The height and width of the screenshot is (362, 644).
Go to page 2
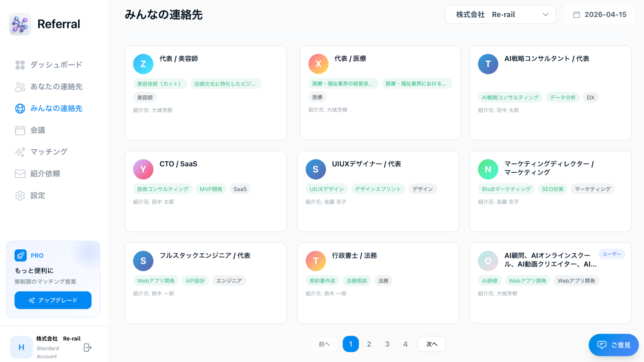click(369, 344)
